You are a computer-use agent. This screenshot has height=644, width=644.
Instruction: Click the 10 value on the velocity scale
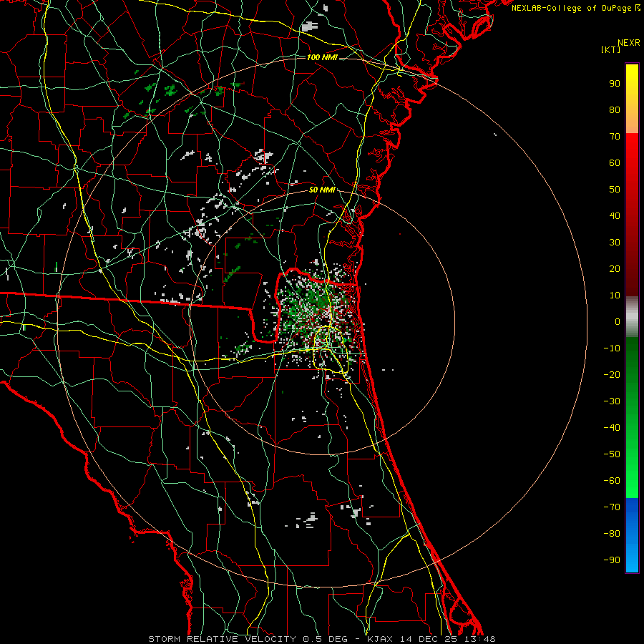tap(615, 296)
